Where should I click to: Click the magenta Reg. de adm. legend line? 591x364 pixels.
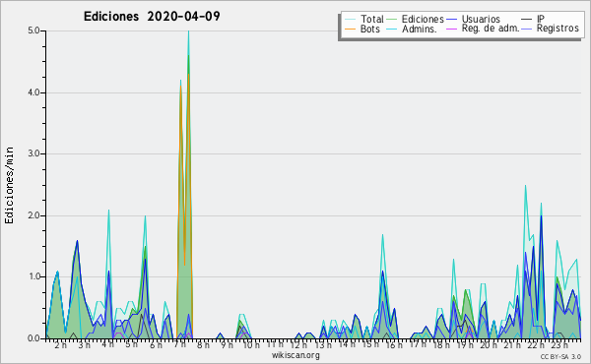click(451, 29)
